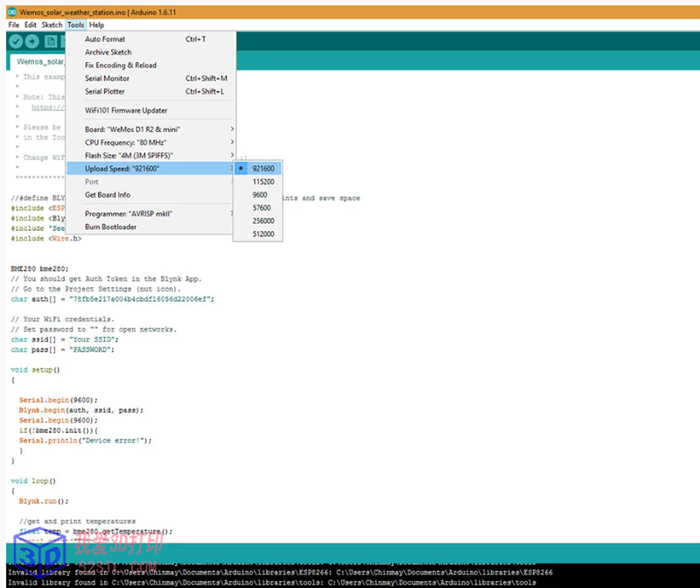Pick the 9600 upload speed
700x588 pixels.
tap(258, 194)
